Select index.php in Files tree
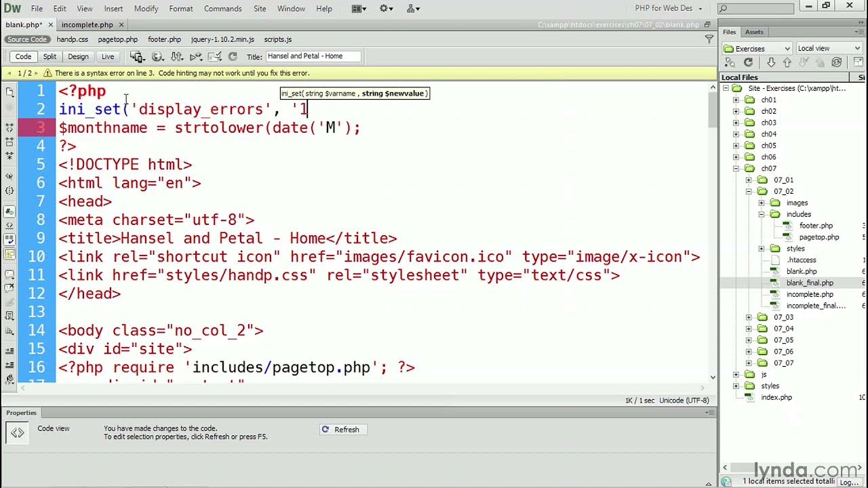Viewport: 868px width, 488px height. [x=776, y=397]
